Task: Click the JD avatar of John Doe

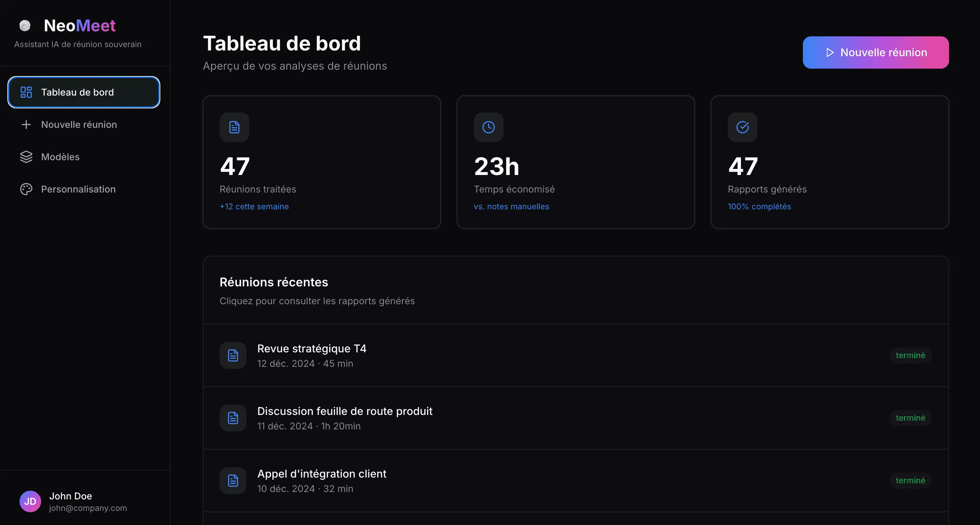Action: 30,501
